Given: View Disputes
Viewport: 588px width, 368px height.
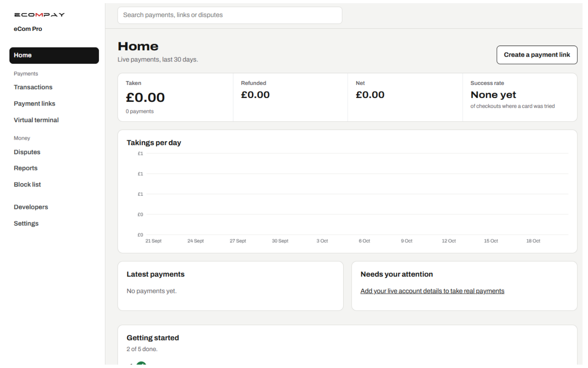Looking at the screenshot, I should [27, 152].
